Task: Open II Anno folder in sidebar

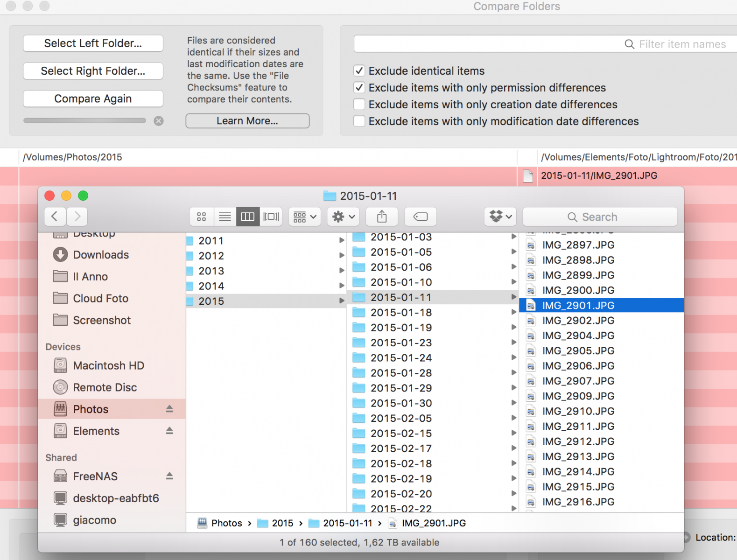Action: click(90, 277)
